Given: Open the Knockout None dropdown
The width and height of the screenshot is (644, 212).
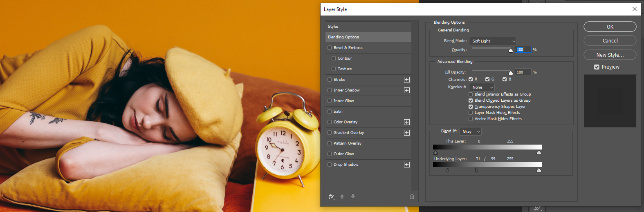Looking at the screenshot, I should 482,87.
